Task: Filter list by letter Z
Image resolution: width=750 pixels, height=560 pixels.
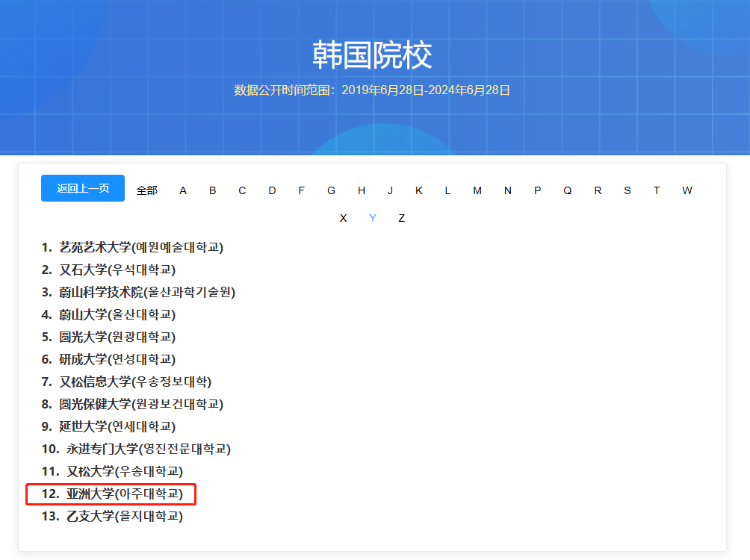Action: tap(402, 218)
